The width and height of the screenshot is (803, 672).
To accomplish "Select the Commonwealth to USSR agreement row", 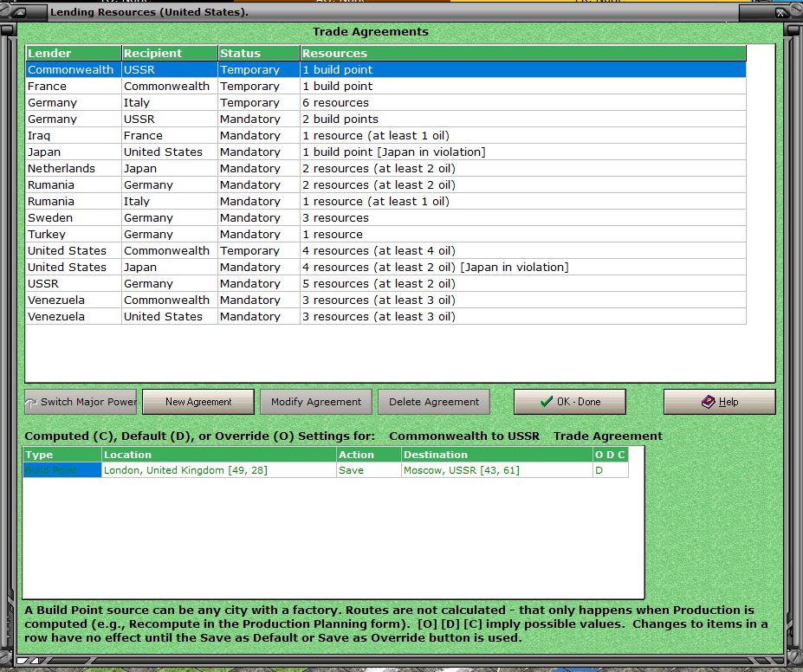I will coord(386,69).
